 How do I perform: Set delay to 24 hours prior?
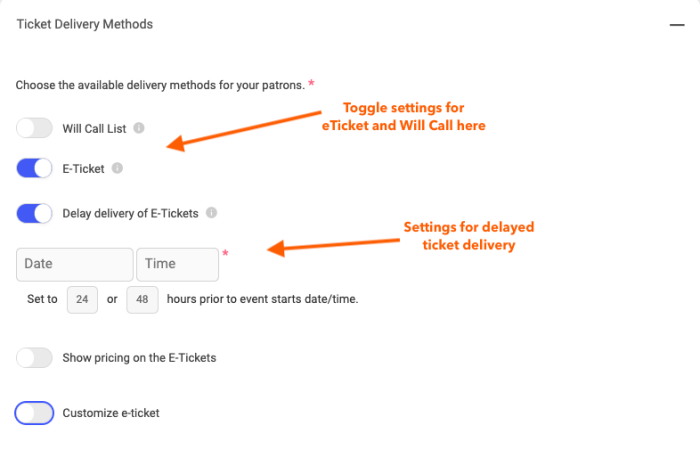(82, 299)
